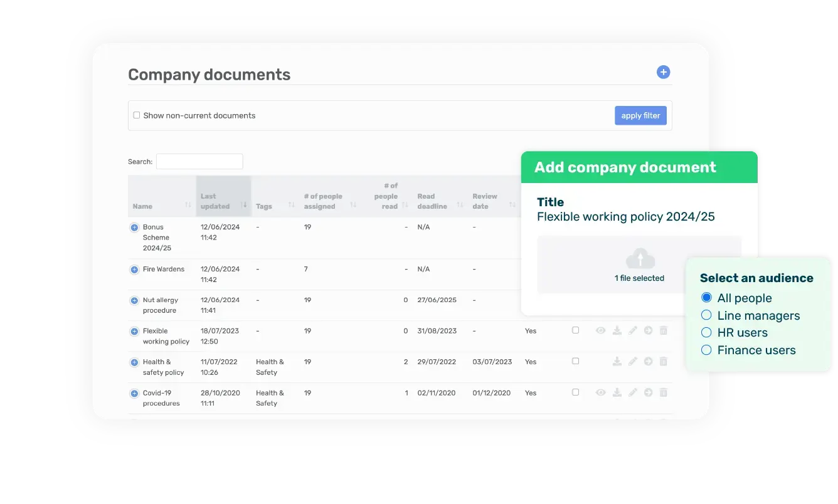Expand the Fire Wardens row
This screenshot has width=838, height=504.
point(133,269)
